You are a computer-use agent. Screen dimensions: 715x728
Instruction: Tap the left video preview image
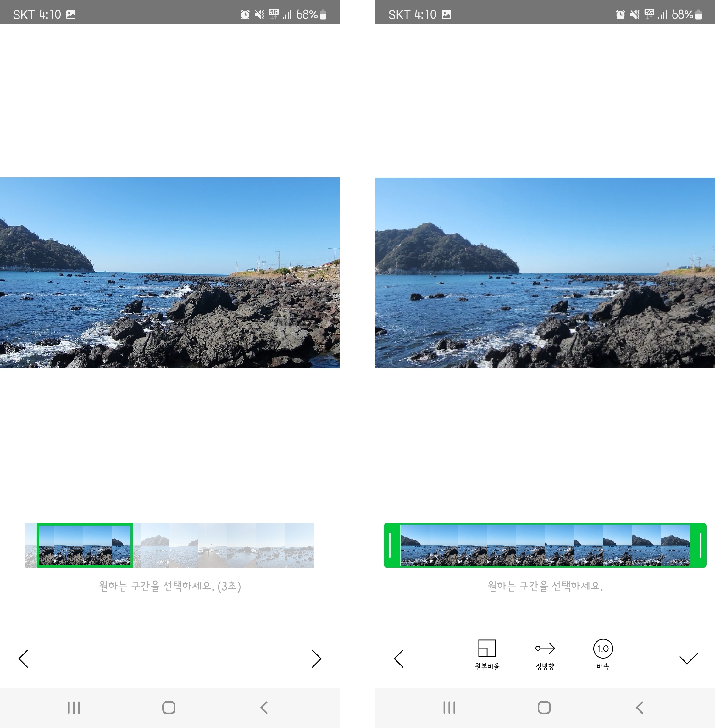pos(170,273)
